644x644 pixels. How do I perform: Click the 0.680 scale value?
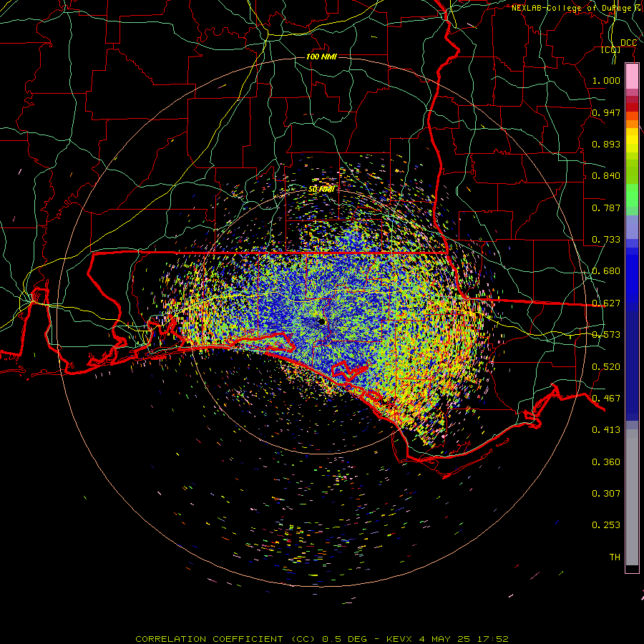606,271
